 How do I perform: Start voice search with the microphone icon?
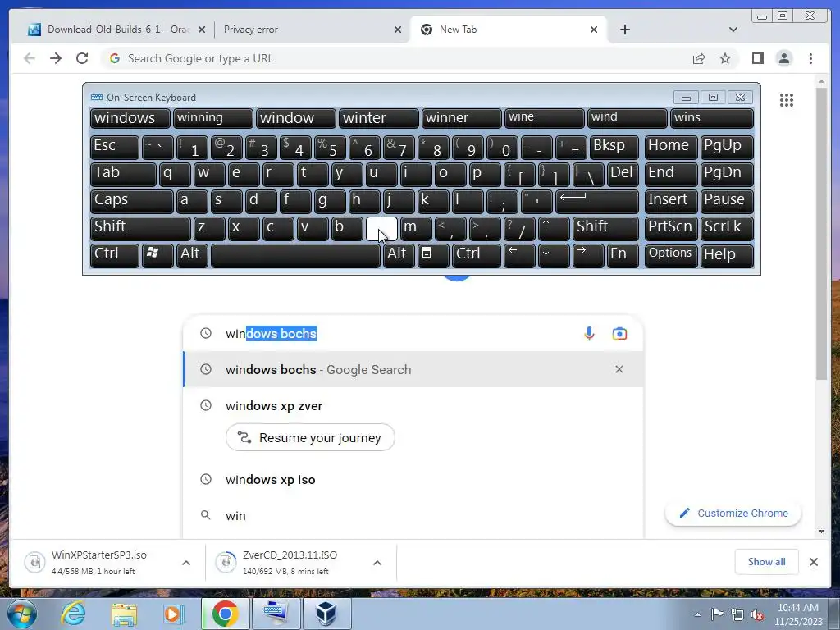[x=589, y=333]
